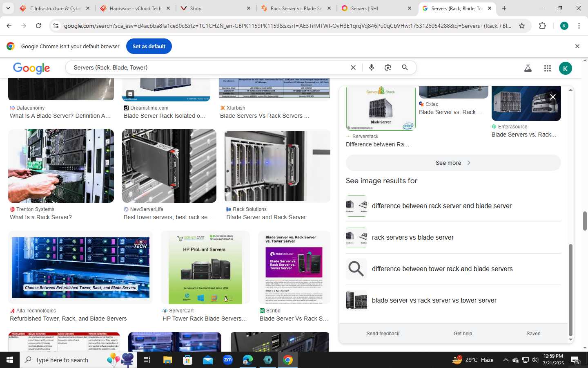Switch to the Hardware - vCloud Tech tab

coord(135,8)
